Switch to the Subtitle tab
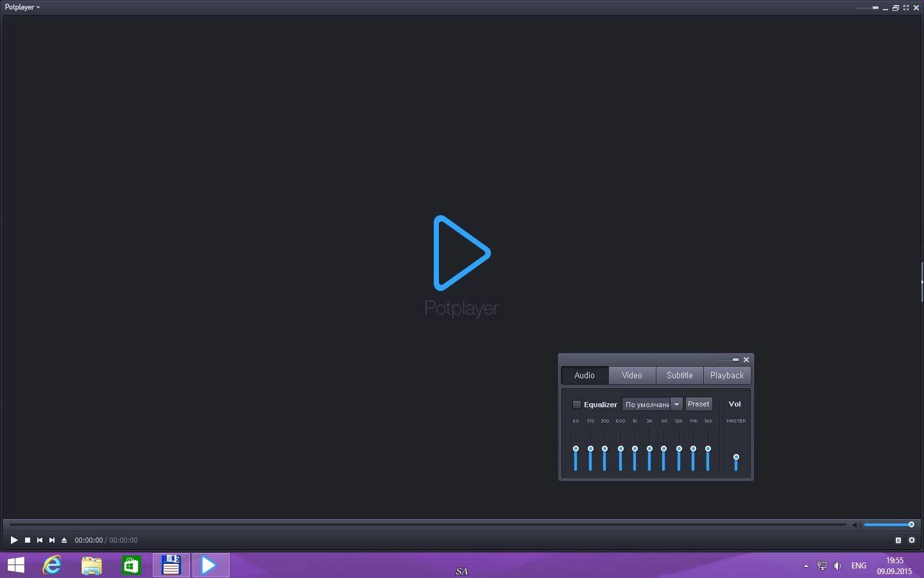 (x=680, y=375)
